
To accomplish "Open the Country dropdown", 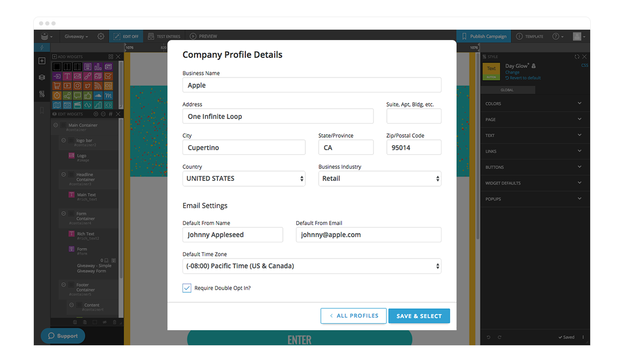I will [243, 178].
